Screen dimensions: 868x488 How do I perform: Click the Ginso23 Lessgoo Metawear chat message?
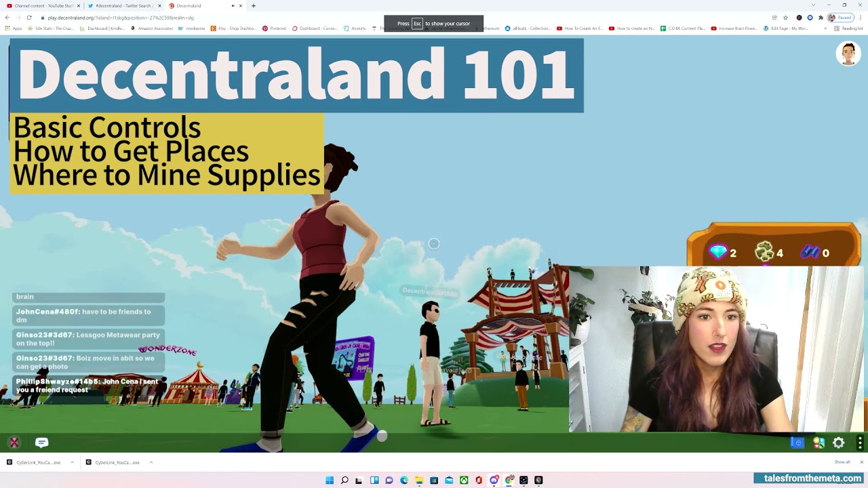pyautogui.click(x=89, y=339)
